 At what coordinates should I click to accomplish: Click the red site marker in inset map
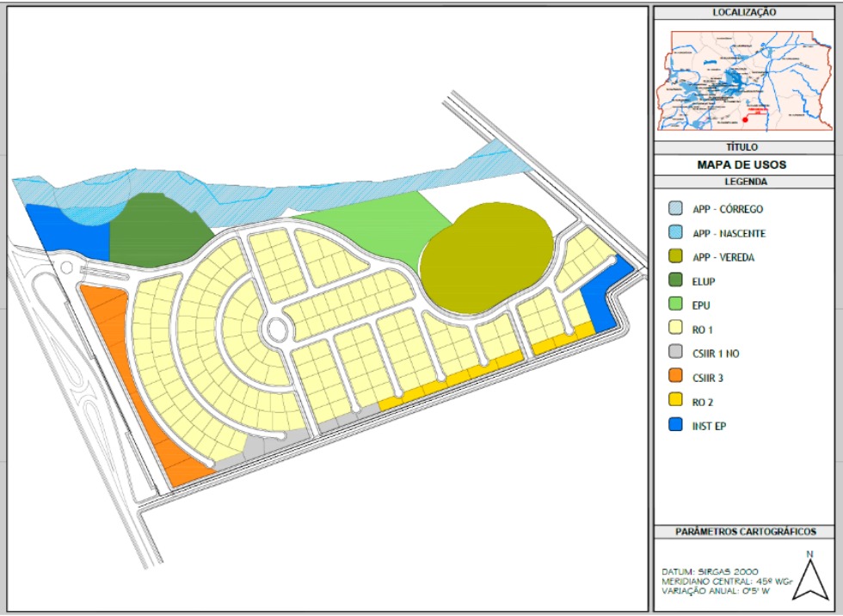click(x=746, y=119)
